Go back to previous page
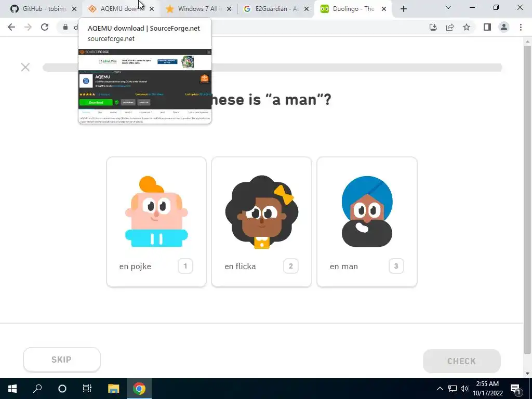532x399 pixels. pyautogui.click(x=11, y=27)
